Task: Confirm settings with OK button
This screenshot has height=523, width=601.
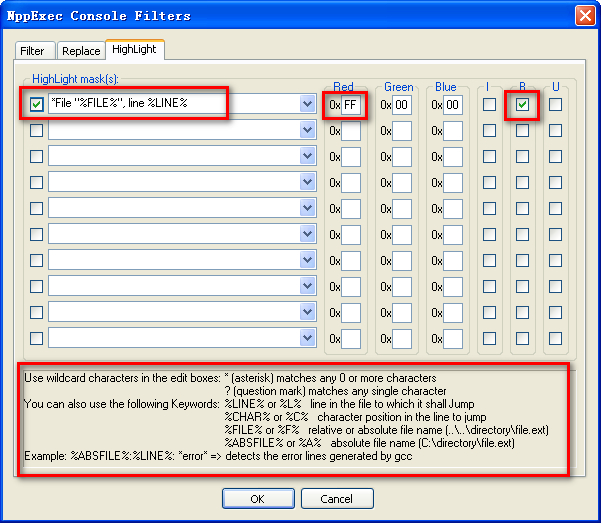Action: (x=258, y=498)
